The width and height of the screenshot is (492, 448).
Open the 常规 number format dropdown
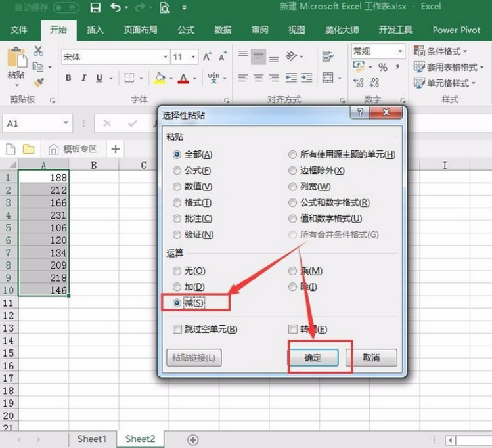[399, 51]
